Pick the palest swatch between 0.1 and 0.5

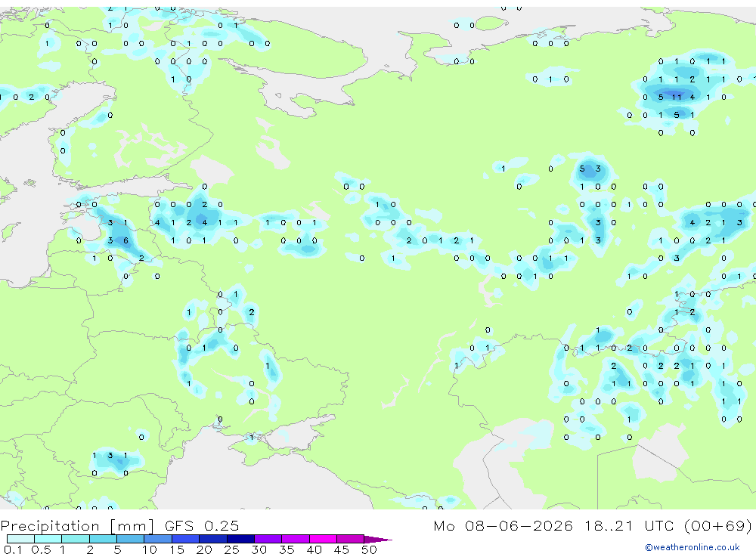click(x=20, y=539)
